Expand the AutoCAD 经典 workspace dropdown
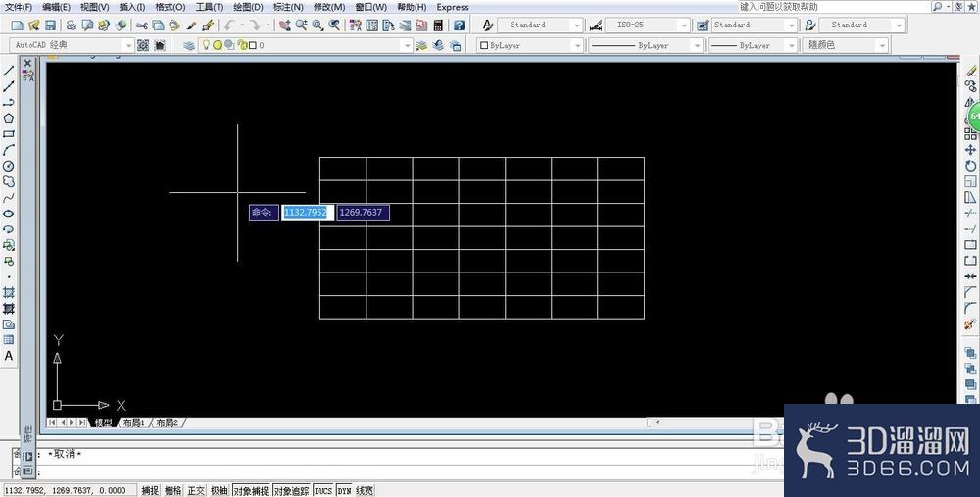 tap(128, 46)
